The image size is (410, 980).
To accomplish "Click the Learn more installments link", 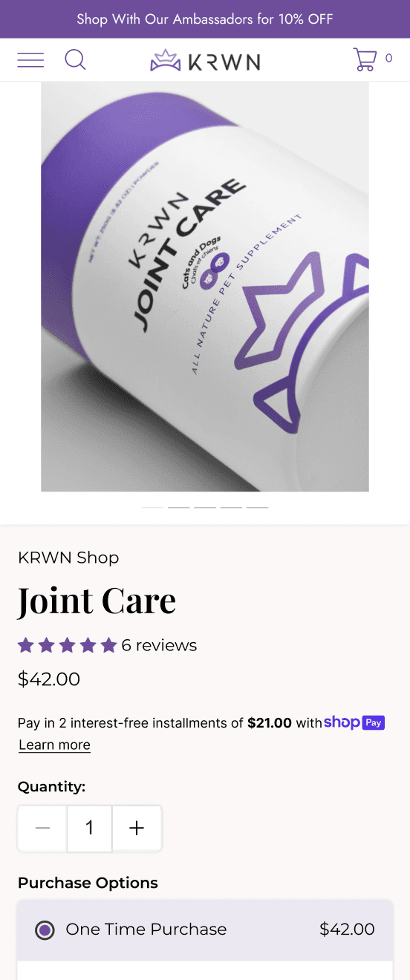I will tap(54, 745).
